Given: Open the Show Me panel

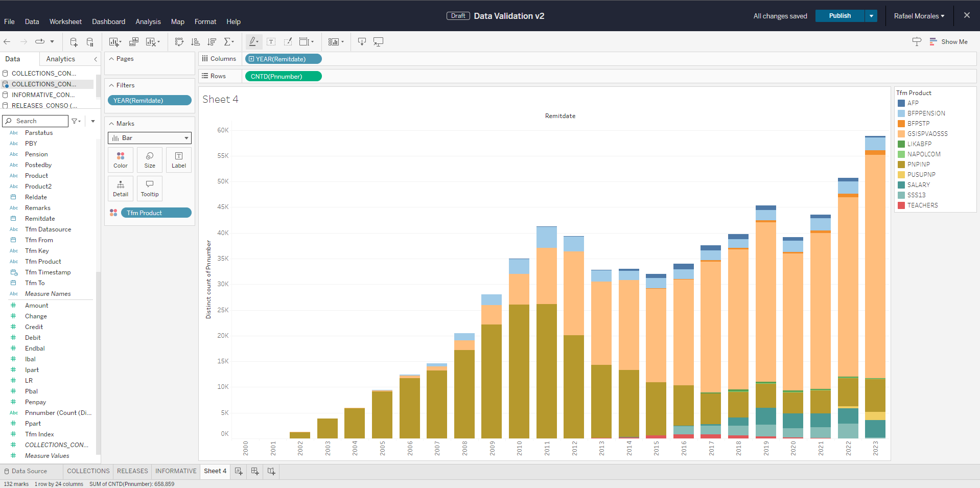Looking at the screenshot, I should pyautogui.click(x=948, y=42).
